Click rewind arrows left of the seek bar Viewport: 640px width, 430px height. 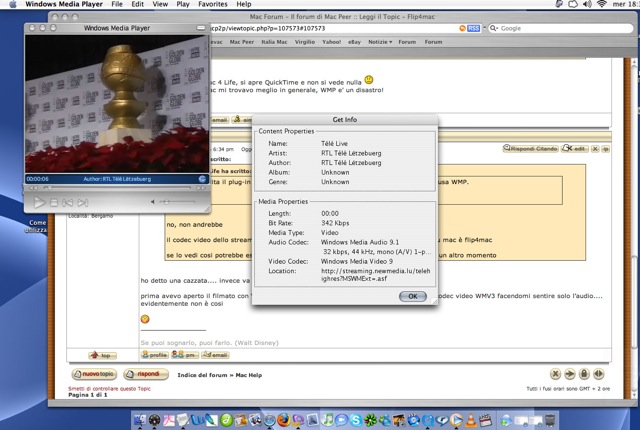pos(33,188)
